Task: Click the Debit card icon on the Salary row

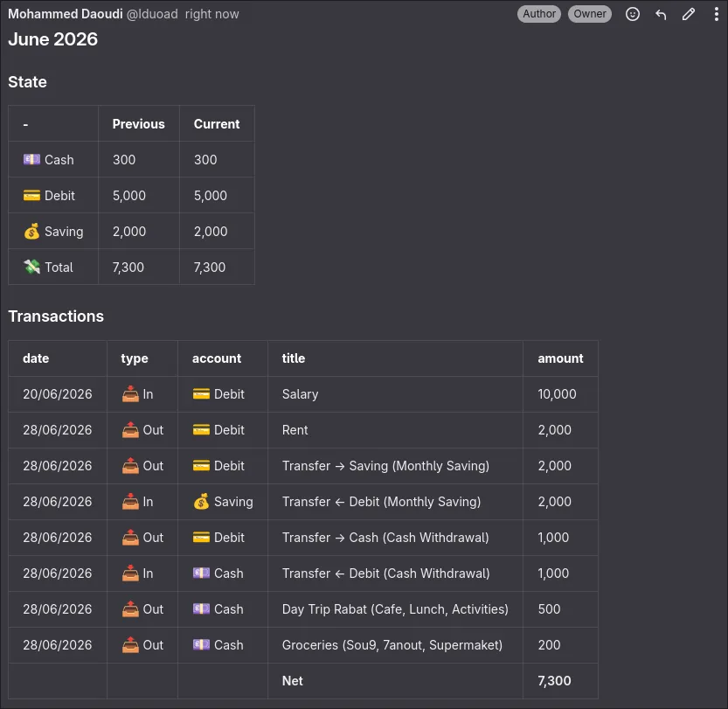Action: coord(201,393)
